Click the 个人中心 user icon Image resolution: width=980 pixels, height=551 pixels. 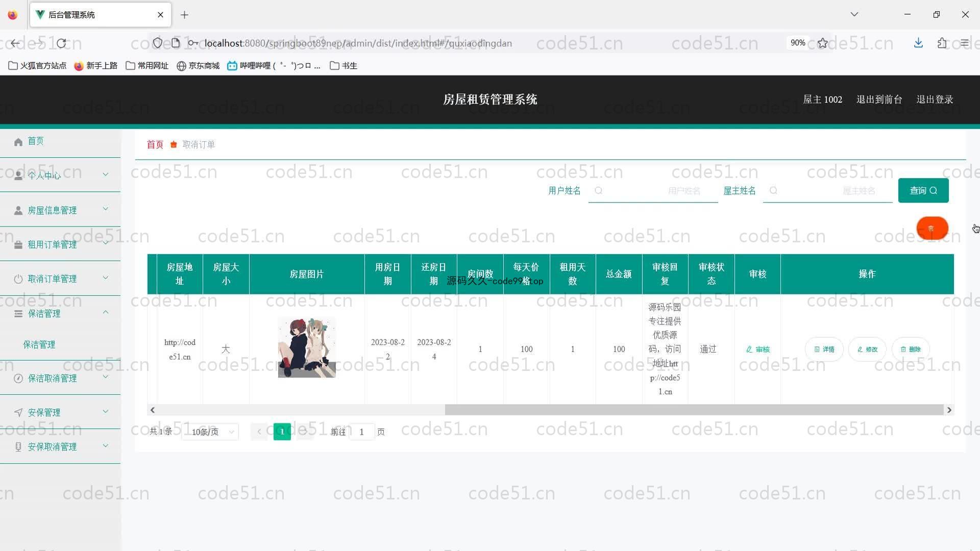18,176
